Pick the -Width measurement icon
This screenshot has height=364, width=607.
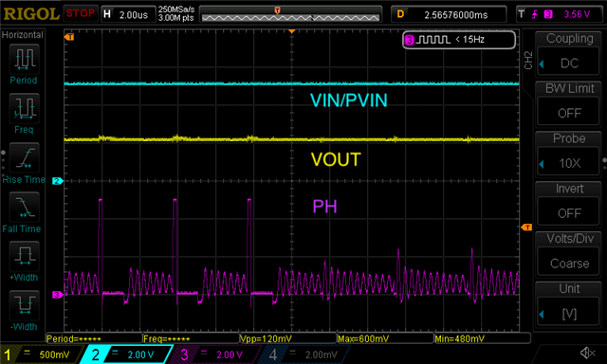click(x=24, y=305)
